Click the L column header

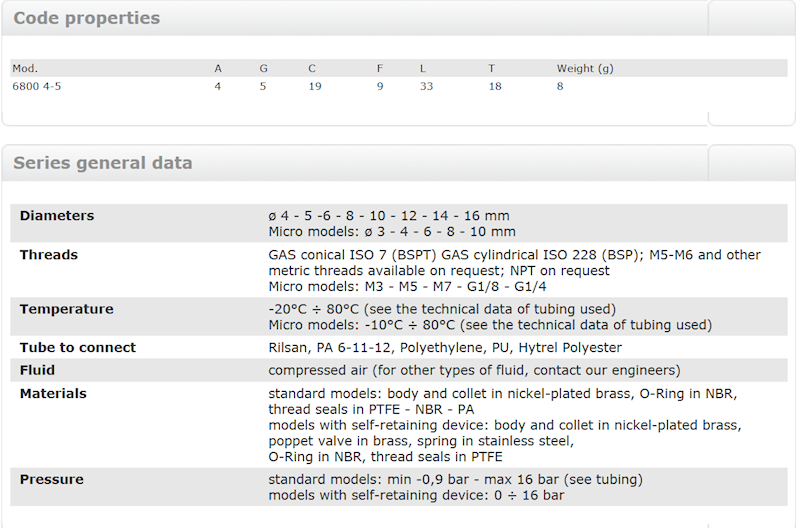pos(422,68)
